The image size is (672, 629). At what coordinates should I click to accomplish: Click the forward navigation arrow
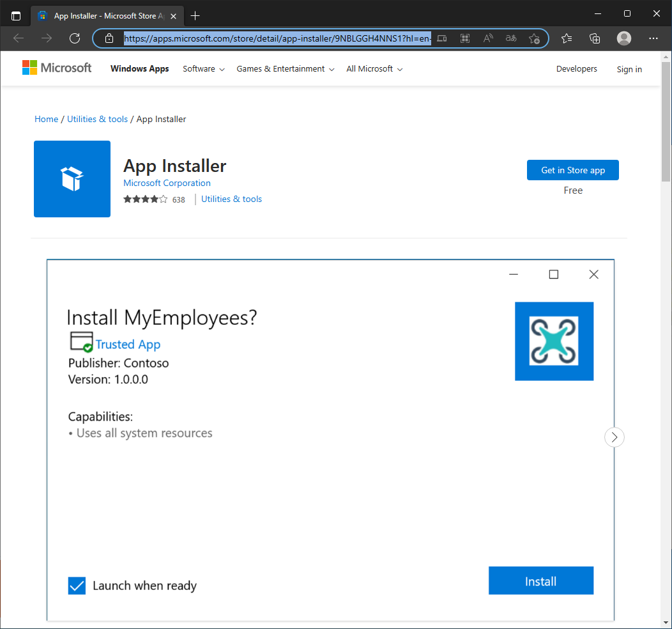[x=46, y=38]
